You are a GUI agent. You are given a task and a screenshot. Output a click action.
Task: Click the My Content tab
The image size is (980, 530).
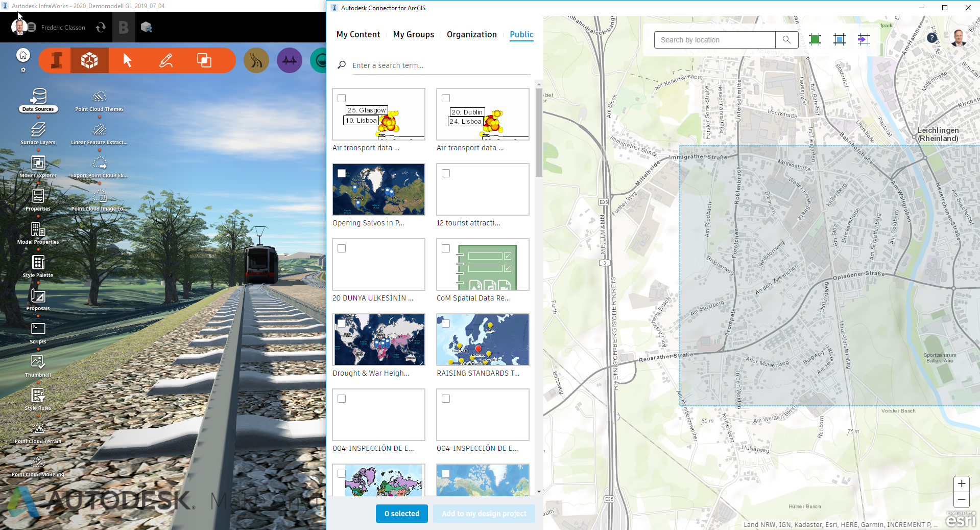[357, 34]
